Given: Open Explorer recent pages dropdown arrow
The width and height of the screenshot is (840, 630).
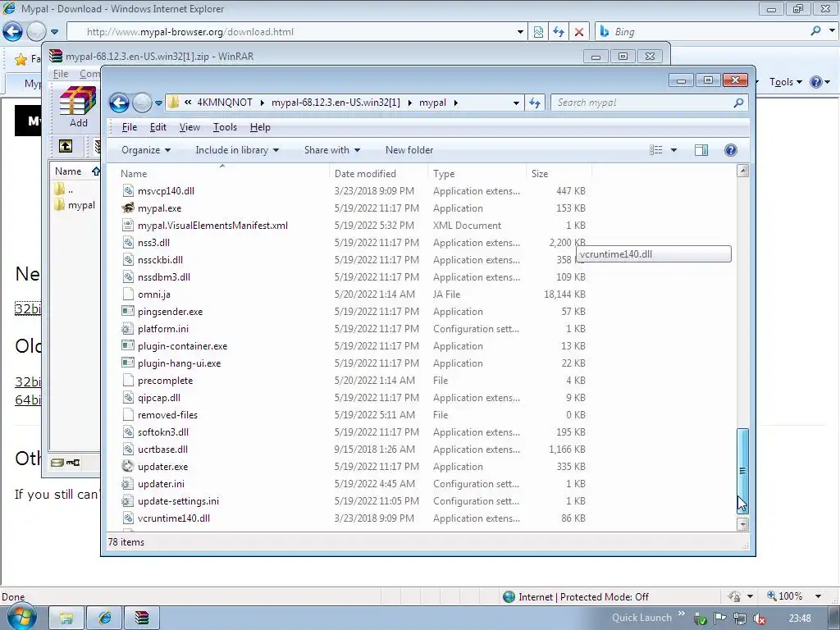Looking at the screenshot, I should (x=158, y=103).
